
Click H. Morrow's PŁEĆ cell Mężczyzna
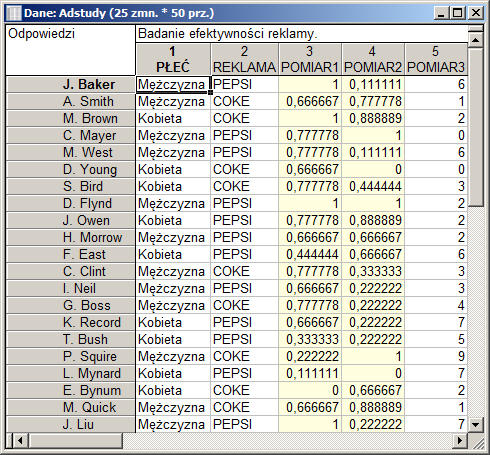pyautogui.click(x=173, y=238)
